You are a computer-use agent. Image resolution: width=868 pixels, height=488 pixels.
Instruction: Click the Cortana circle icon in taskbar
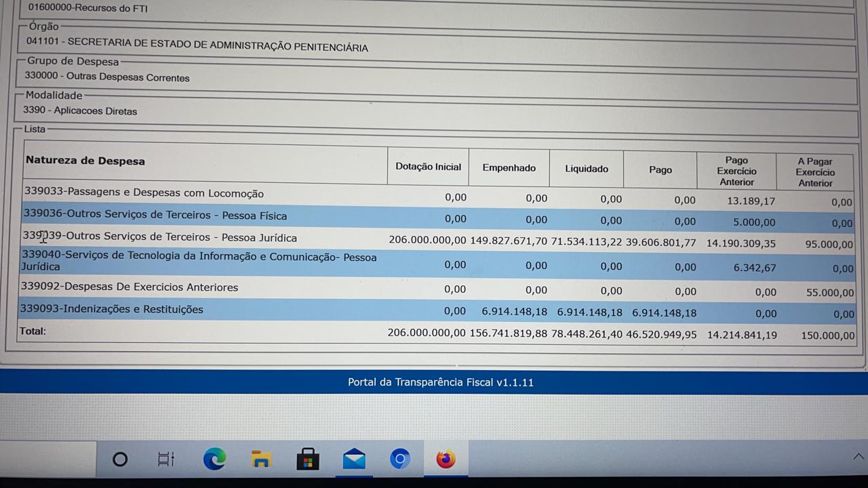coord(120,460)
